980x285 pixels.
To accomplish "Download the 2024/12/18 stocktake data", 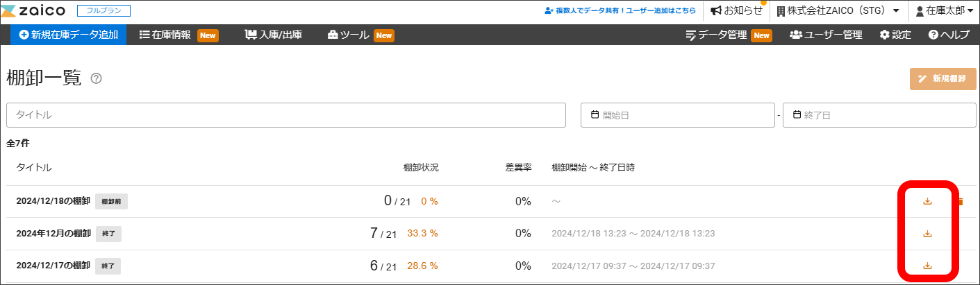I will click(927, 202).
